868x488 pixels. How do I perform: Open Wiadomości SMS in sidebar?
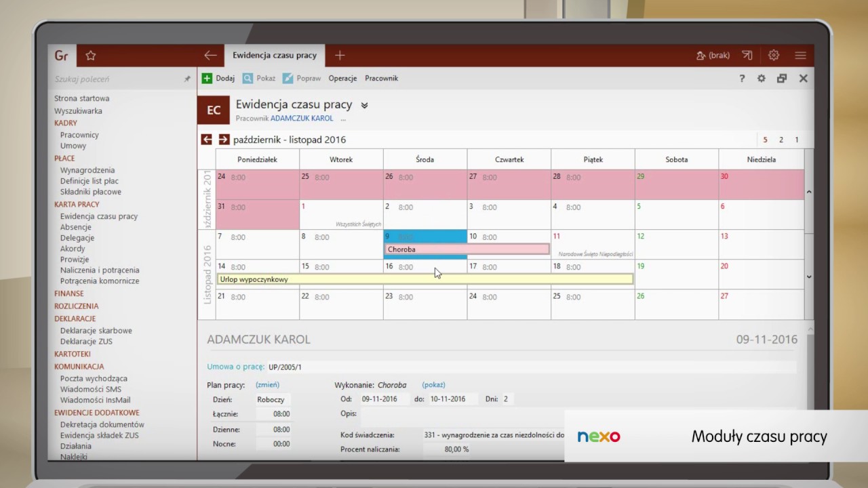click(x=91, y=389)
